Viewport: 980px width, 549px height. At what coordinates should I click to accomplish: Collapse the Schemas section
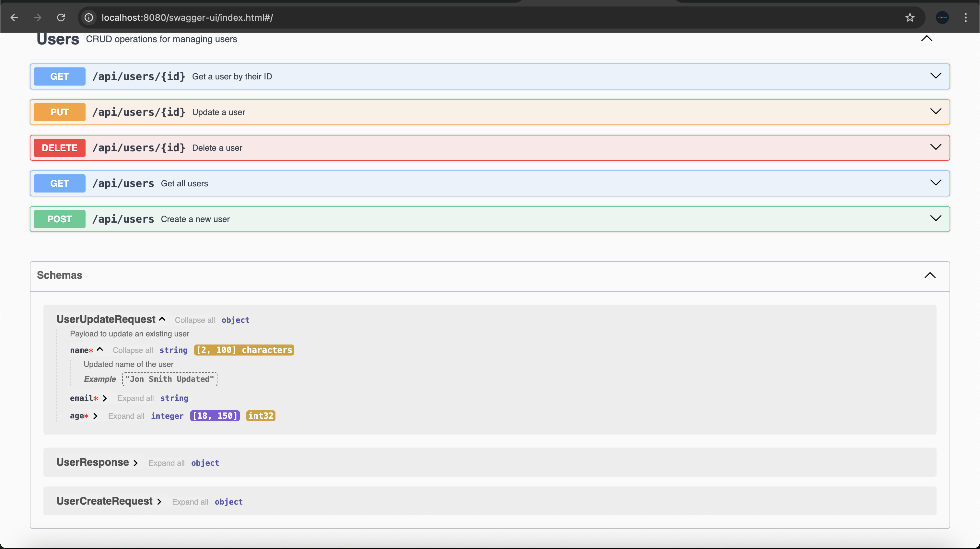(x=930, y=275)
